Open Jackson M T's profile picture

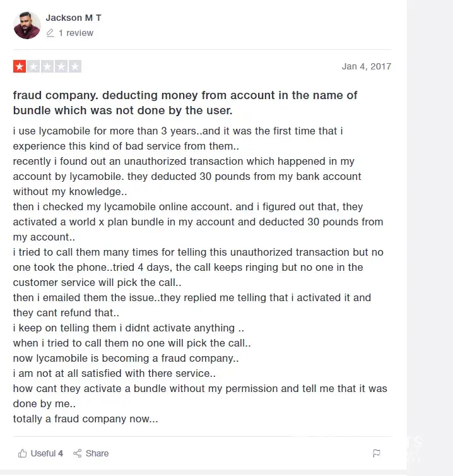pos(27,25)
